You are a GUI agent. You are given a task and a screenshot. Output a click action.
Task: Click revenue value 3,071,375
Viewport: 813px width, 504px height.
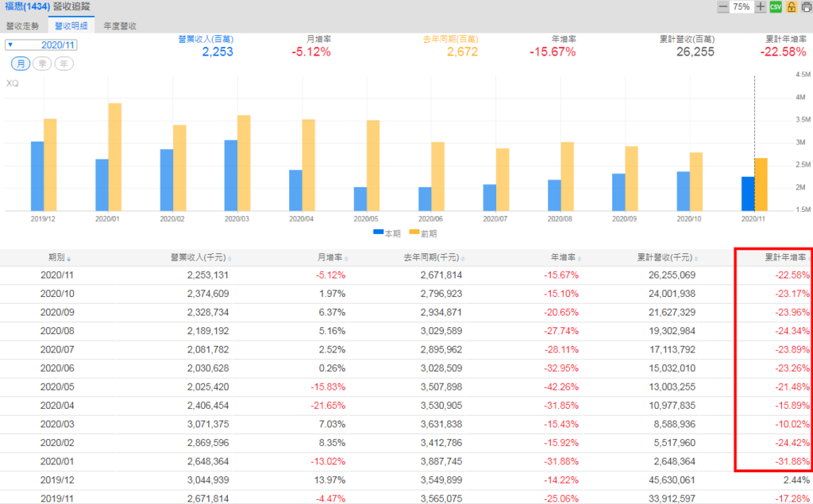pos(208,424)
